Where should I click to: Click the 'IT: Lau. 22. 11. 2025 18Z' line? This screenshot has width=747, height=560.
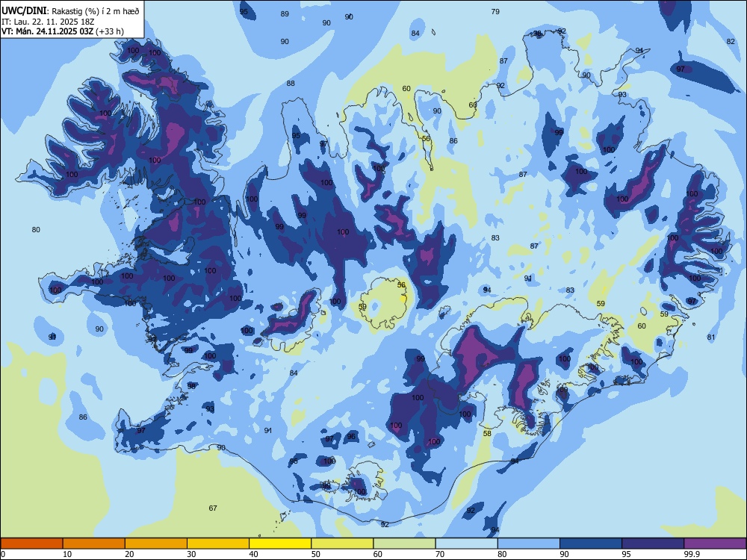pyautogui.click(x=48, y=22)
